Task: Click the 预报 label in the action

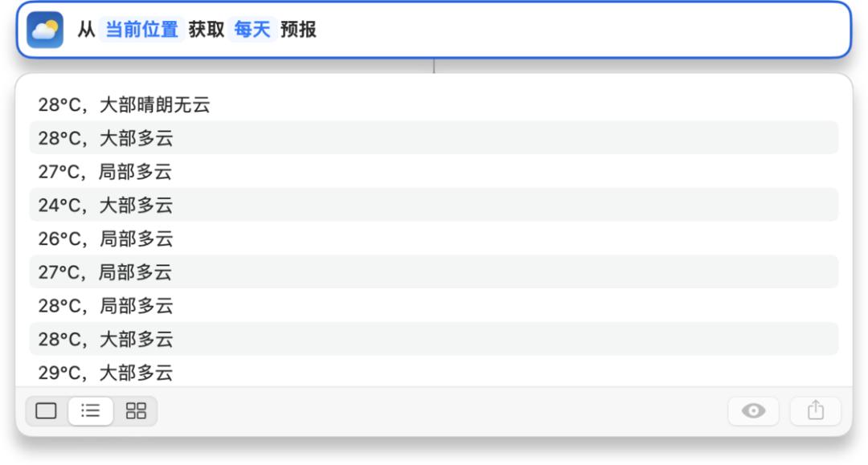Action: 298,30
